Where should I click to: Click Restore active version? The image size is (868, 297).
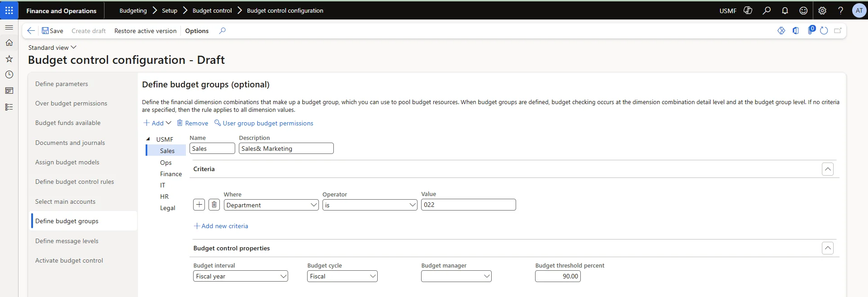pos(145,31)
